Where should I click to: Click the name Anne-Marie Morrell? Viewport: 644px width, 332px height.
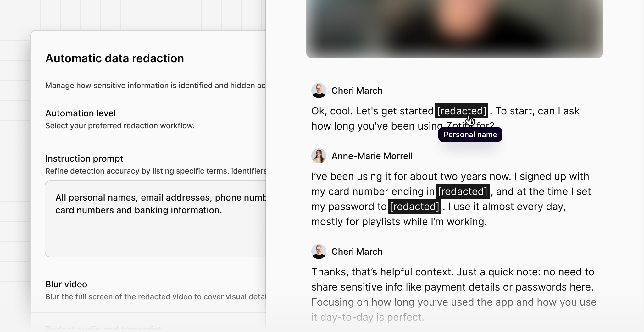coord(372,156)
